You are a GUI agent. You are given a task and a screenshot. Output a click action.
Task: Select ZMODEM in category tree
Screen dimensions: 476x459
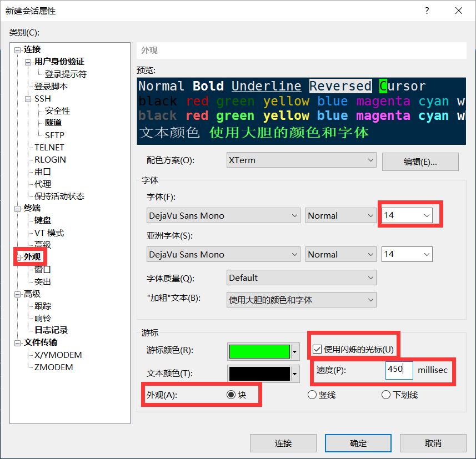[54, 367]
